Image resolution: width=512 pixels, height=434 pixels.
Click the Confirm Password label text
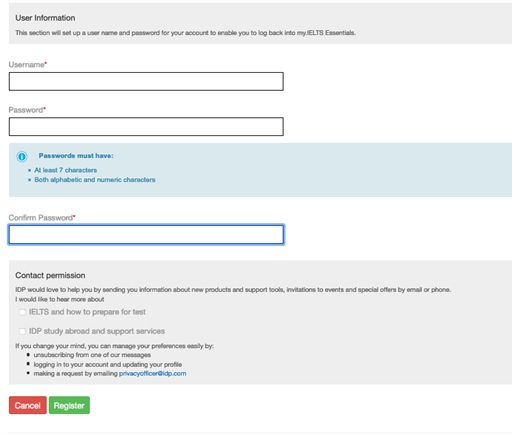[x=42, y=218]
